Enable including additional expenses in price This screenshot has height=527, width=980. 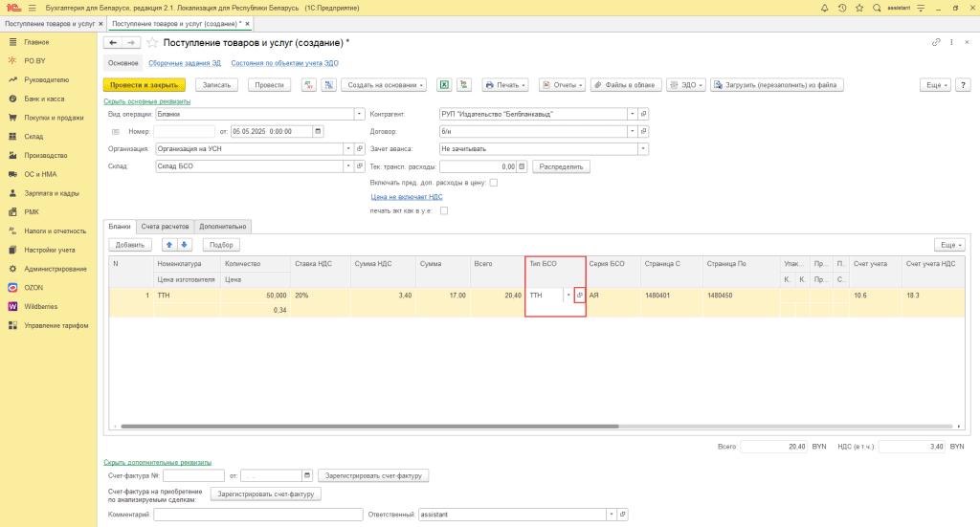click(493, 183)
